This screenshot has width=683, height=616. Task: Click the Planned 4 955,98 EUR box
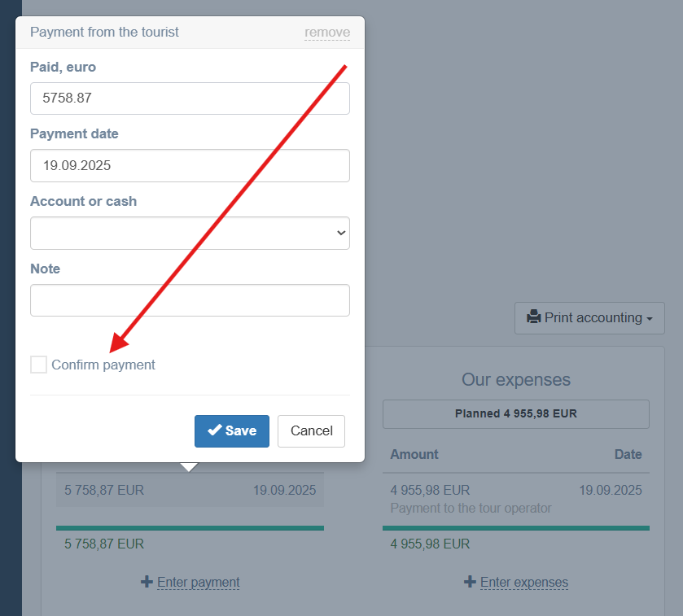[x=515, y=413]
